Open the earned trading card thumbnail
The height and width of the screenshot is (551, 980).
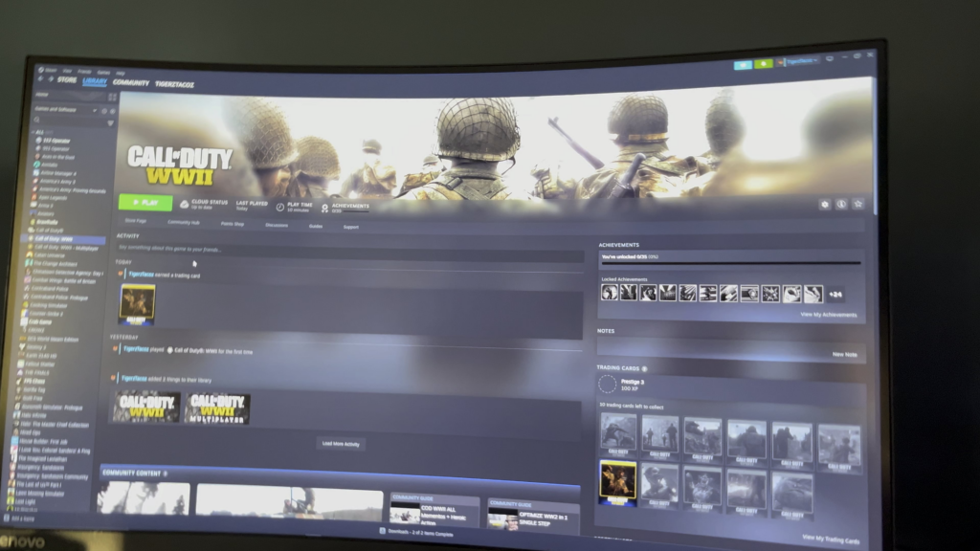coord(137,304)
